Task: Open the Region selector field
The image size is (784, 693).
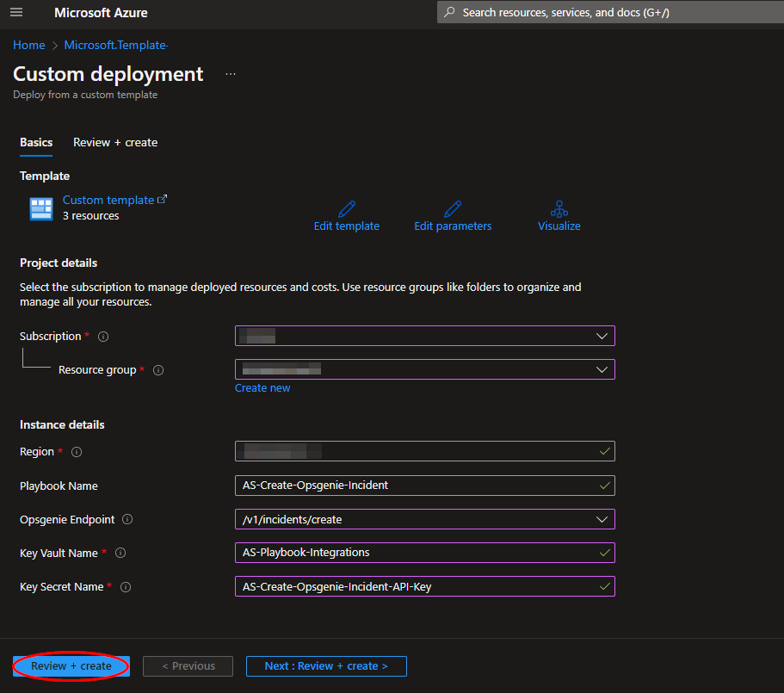Action: coord(425,451)
